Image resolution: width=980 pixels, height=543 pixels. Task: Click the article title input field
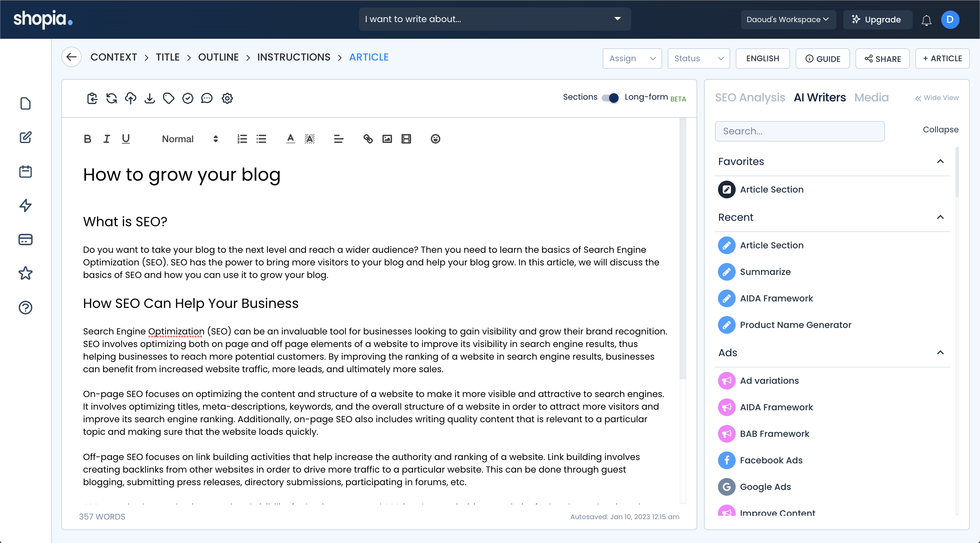[181, 174]
